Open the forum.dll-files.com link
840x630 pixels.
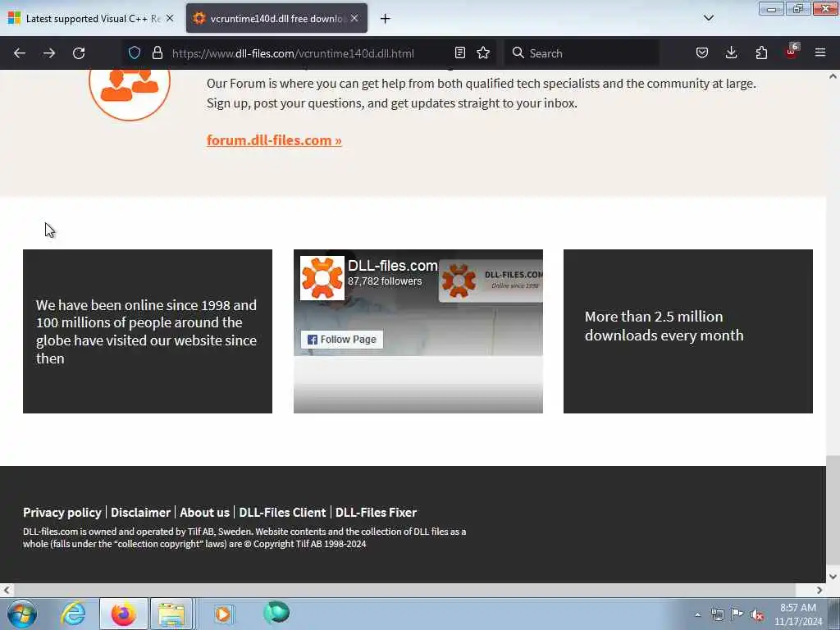(x=274, y=140)
